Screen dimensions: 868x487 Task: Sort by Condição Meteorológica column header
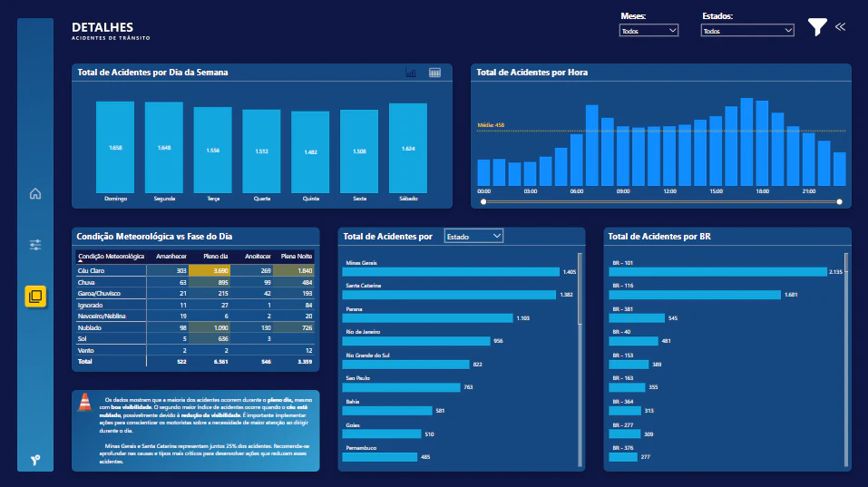(111, 257)
